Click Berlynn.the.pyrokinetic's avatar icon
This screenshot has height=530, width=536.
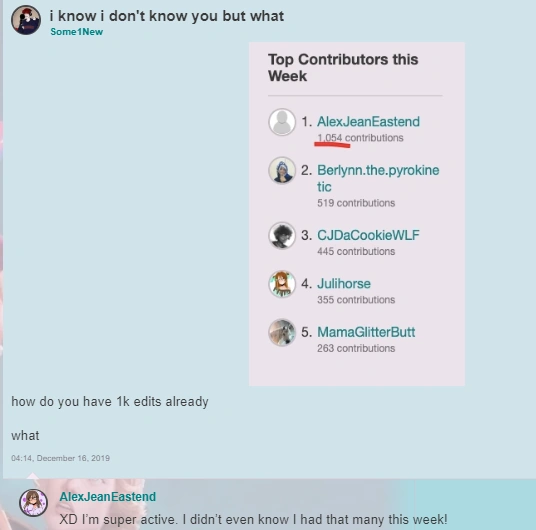(282, 170)
